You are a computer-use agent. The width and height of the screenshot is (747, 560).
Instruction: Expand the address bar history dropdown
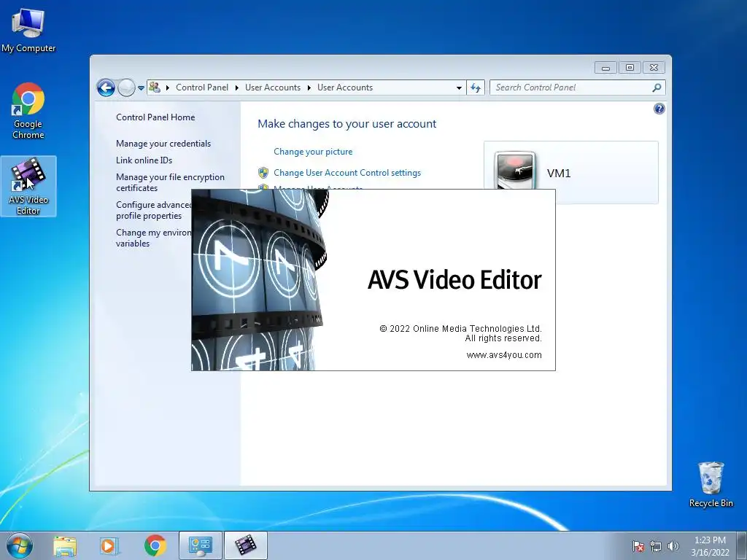459,87
